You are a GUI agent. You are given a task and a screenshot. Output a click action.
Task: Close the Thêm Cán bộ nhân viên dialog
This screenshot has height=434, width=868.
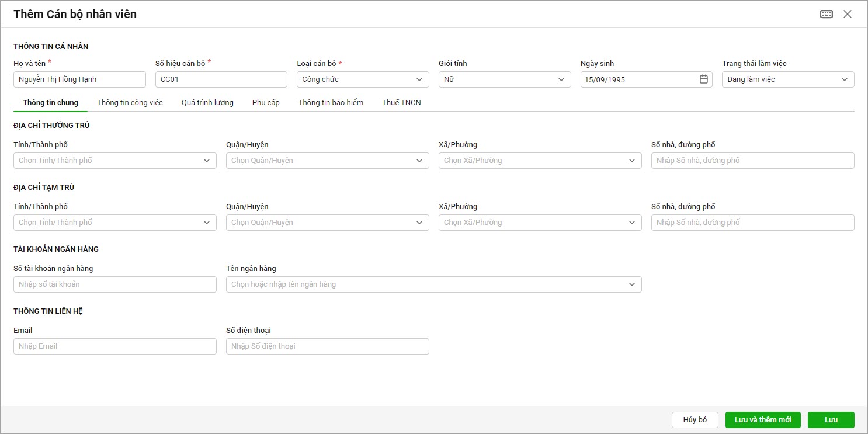(847, 14)
